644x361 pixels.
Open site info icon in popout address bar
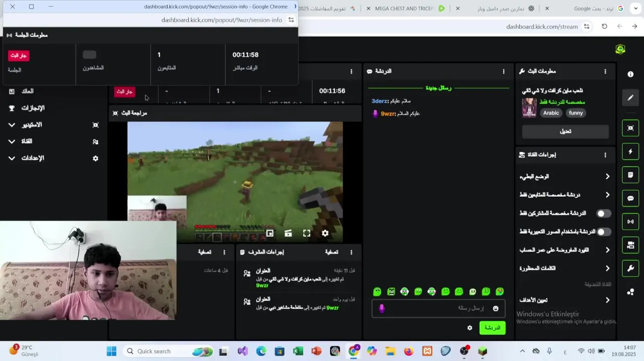tap(291, 20)
